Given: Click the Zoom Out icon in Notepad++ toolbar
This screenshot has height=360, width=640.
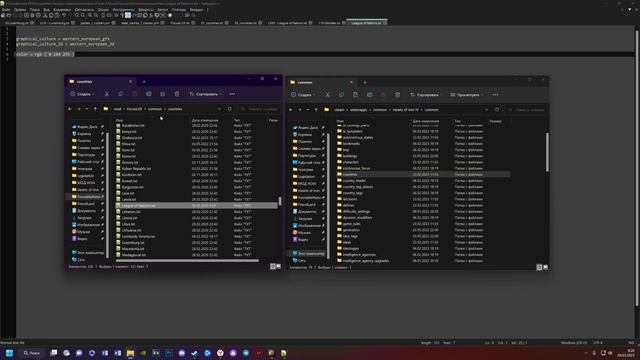Looking at the screenshot, I should (96, 15).
